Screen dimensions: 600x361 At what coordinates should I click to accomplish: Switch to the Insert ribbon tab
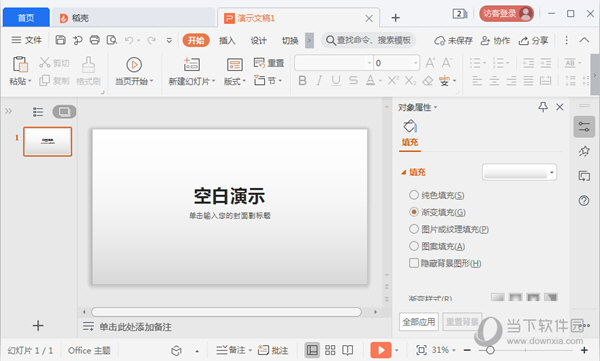(227, 40)
